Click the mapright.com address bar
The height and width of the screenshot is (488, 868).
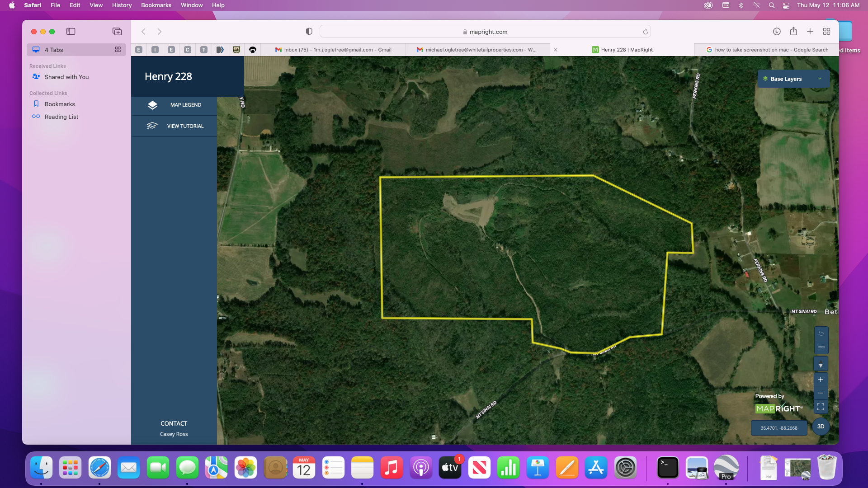coord(485,32)
